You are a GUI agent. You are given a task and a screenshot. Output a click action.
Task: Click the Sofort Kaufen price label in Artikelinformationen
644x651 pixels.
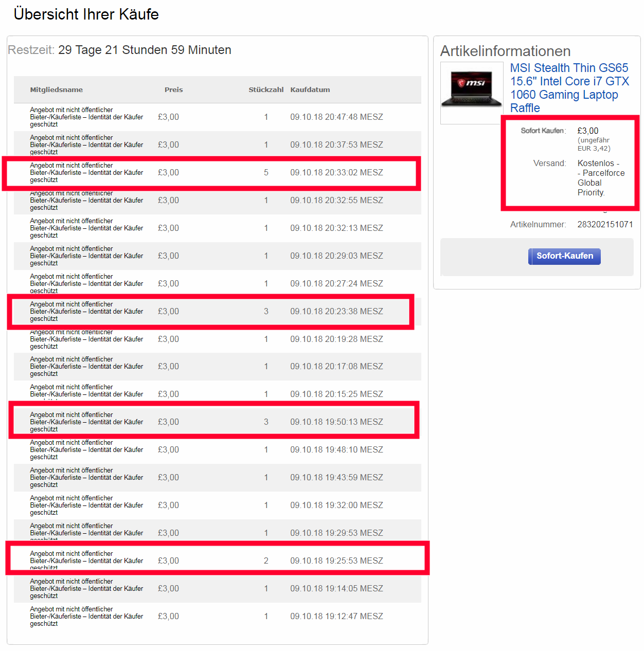(x=543, y=131)
